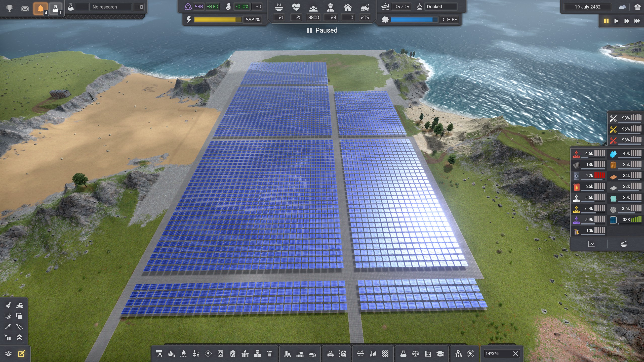This screenshot has height=362, width=644.
Task: Open the research flask notification with badge 1
Action: coord(56,9)
